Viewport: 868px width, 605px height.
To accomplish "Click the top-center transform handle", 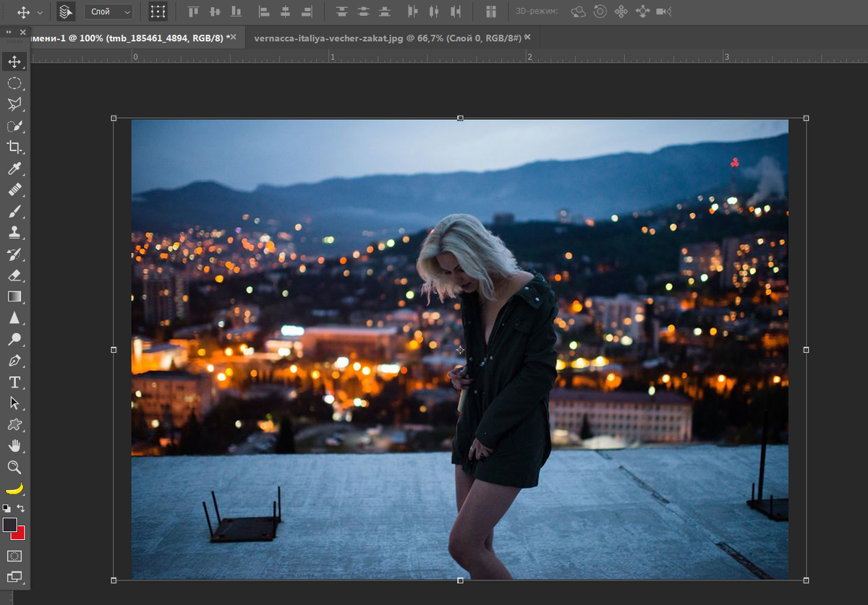I will coord(460,118).
